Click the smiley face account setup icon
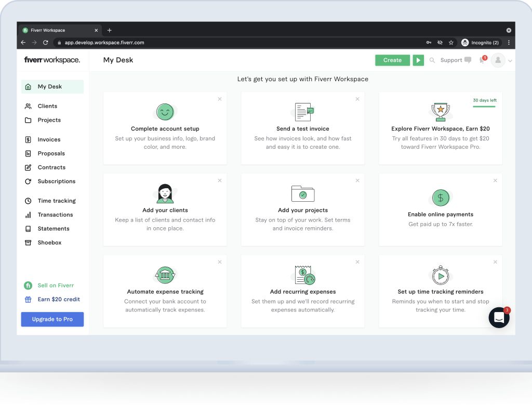Image resolution: width=532 pixels, height=416 pixels. pos(165,112)
